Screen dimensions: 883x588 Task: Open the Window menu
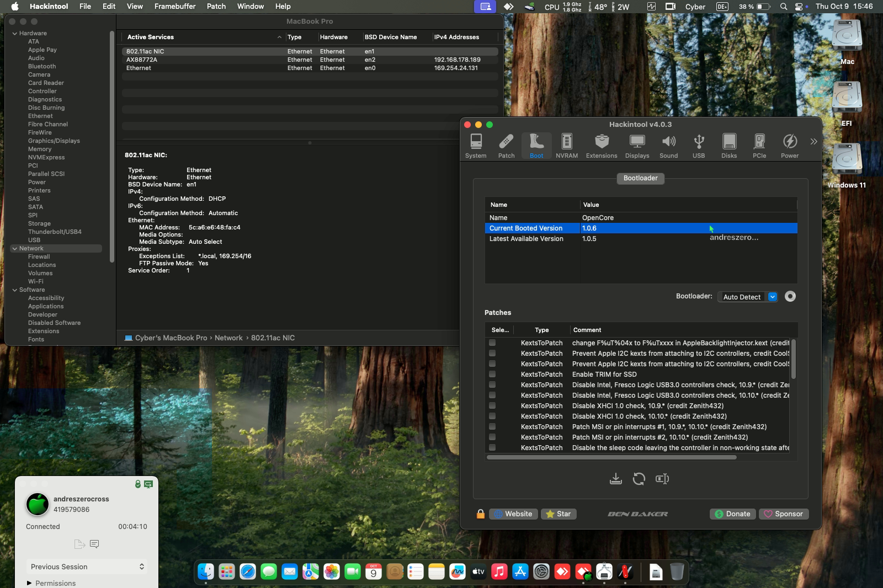pyautogui.click(x=251, y=7)
